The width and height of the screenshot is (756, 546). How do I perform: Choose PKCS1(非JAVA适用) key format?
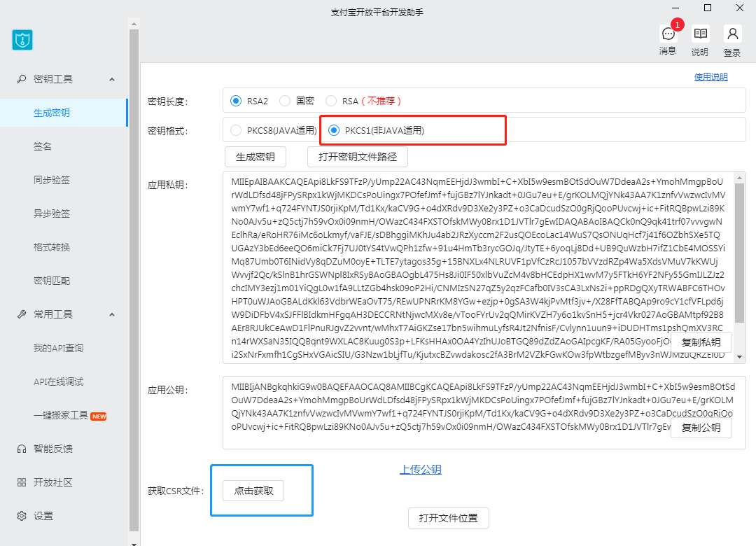point(334,130)
